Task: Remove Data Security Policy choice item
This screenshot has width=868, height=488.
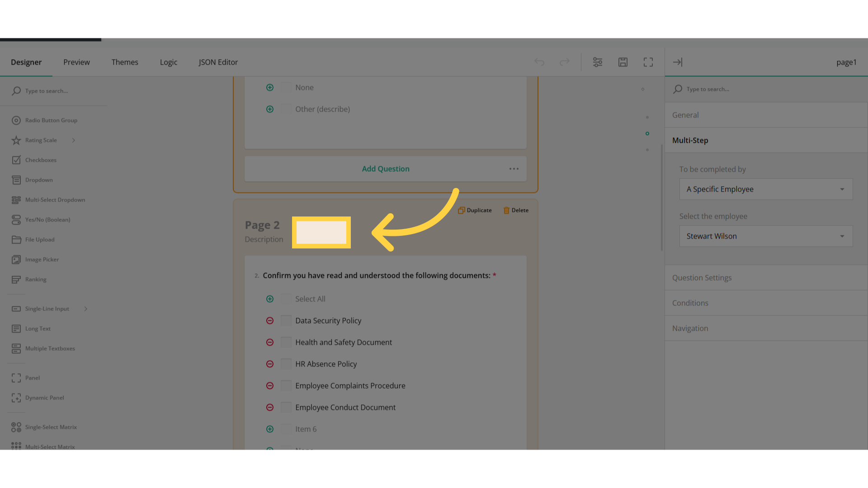Action: click(x=270, y=320)
